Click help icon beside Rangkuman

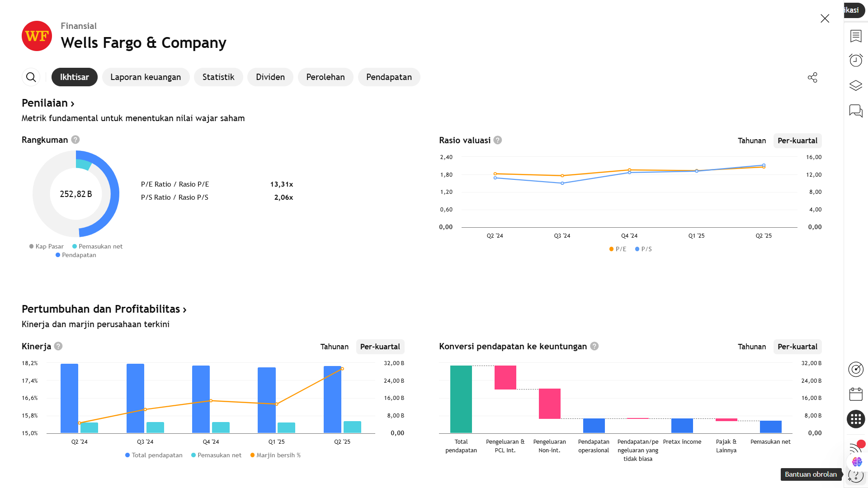coord(75,140)
